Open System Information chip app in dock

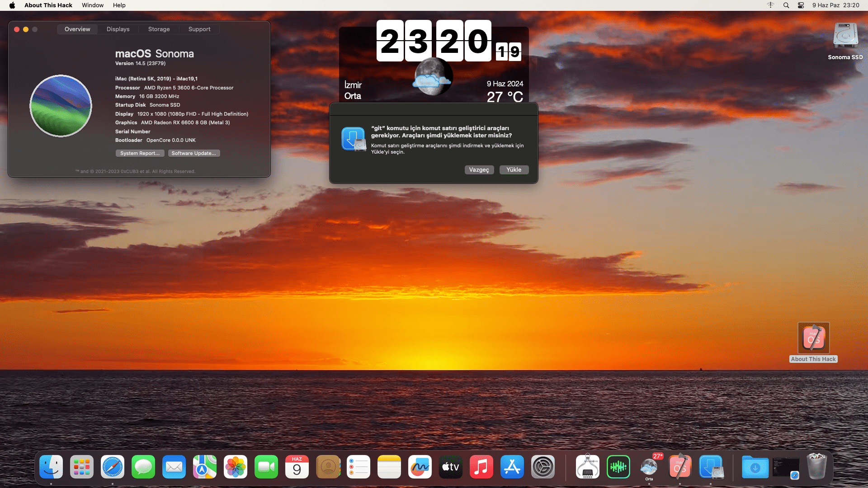[588, 467]
